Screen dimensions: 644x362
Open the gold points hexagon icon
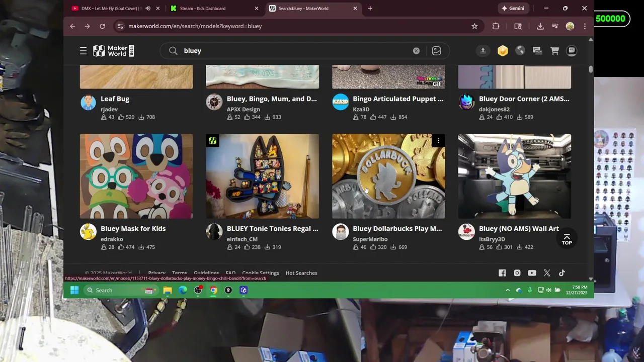pos(503,51)
